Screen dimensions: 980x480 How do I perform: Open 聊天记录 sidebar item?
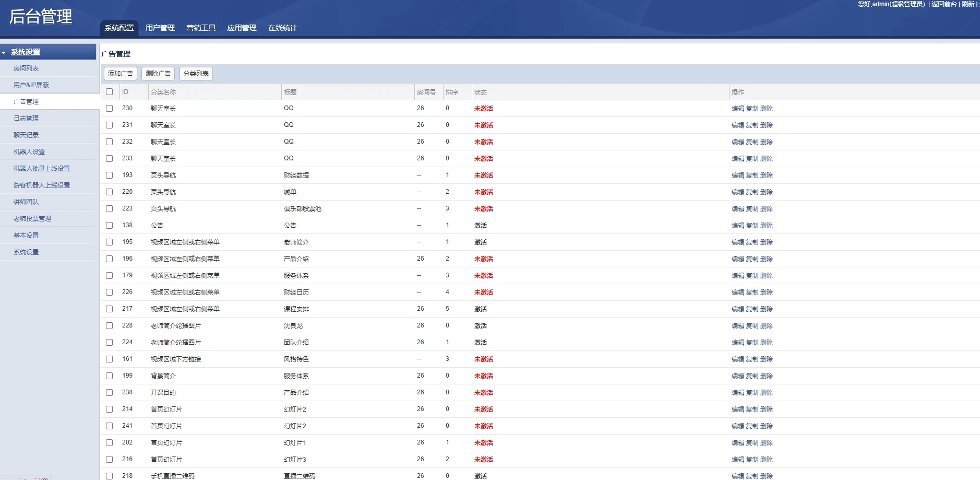click(26, 135)
